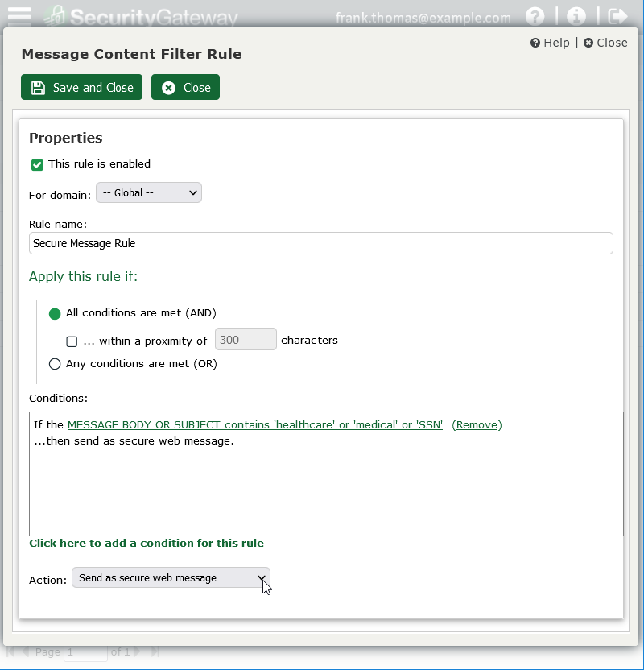Image resolution: width=644 pixels, height=670 pixels.
Task: Remove the healthcare condition via '(Remove)' link
Action: coord(478,424)
